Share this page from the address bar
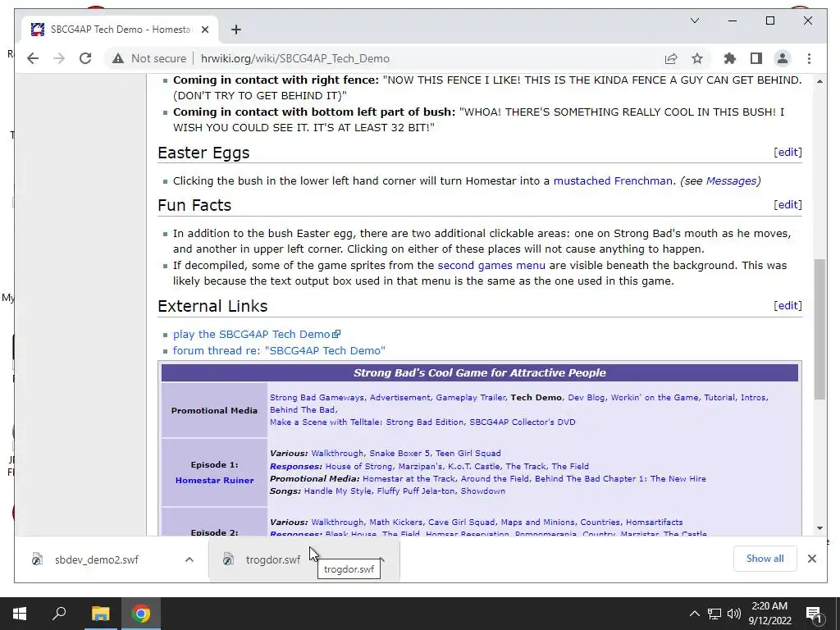The width and height of the screenshot is (840, 630). click(x=671, y=58)
